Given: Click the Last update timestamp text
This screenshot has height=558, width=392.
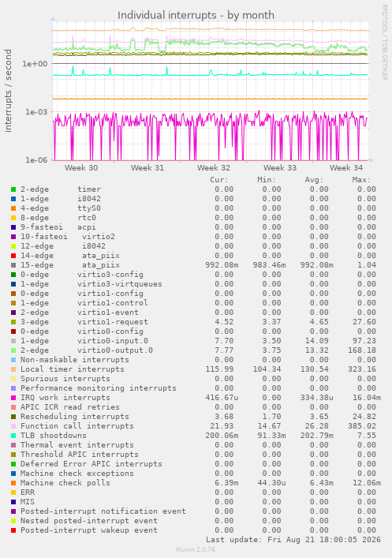Looking at the screenshot, I should click(x=293, y=540).
